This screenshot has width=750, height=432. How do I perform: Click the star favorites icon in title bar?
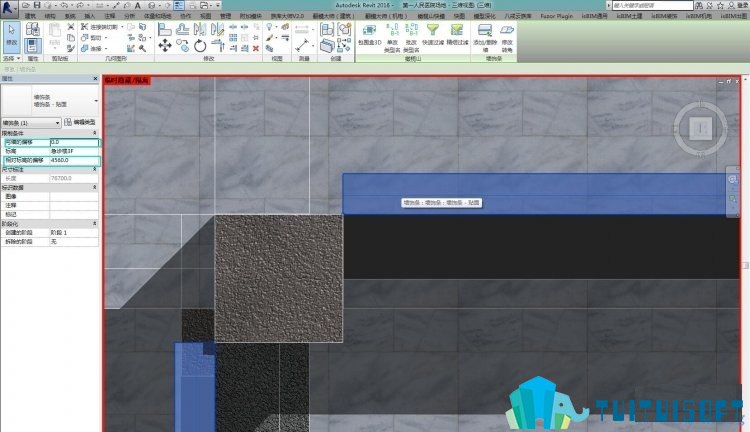(720, 5)
